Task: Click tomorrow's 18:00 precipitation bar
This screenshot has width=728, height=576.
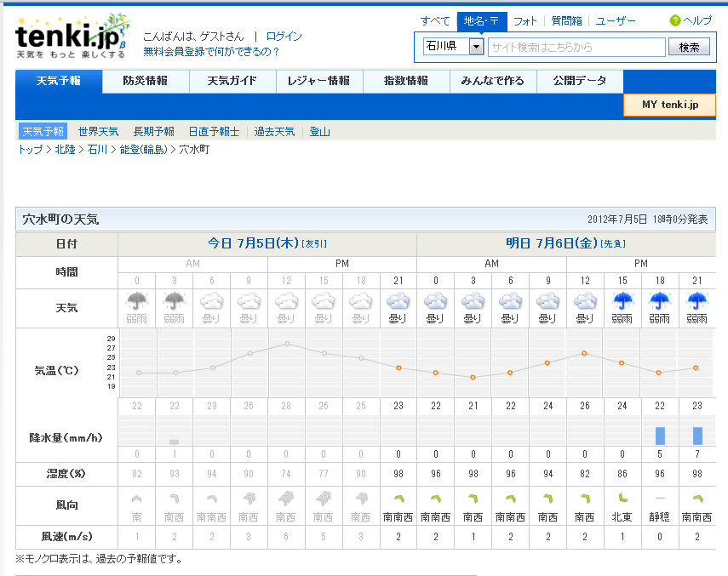Action: click(660, 436)
